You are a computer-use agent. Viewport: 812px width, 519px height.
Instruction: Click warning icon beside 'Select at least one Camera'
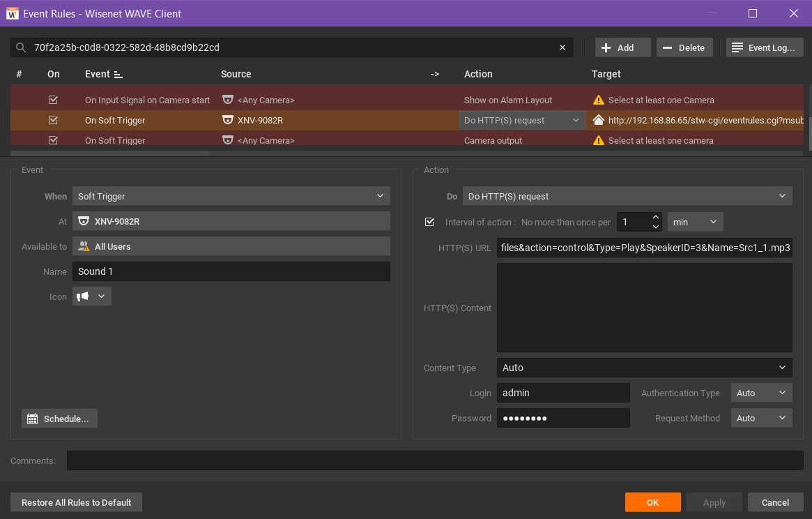click(598, 100)
